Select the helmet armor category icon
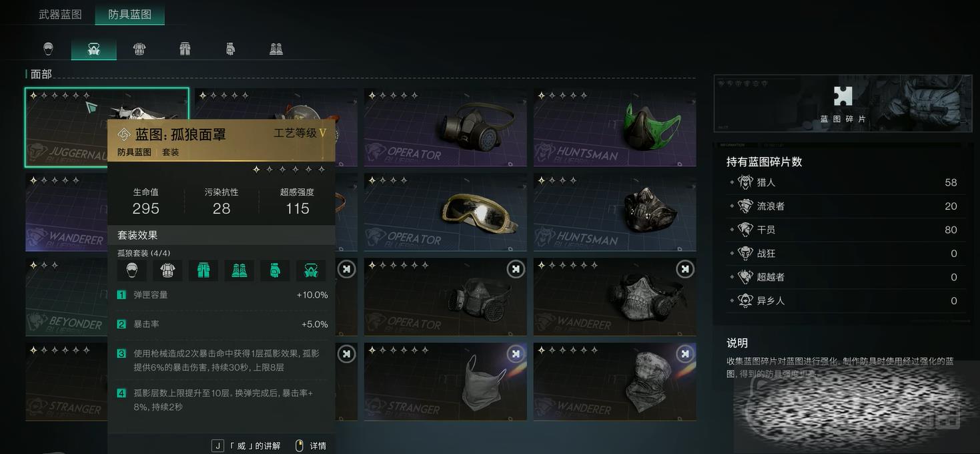The width and height of the screenshot is (980, 454). tap(48, 49)
